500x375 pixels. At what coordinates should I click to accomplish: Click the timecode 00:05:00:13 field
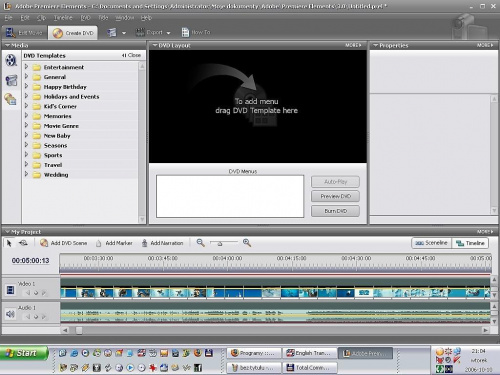point(30,260)
